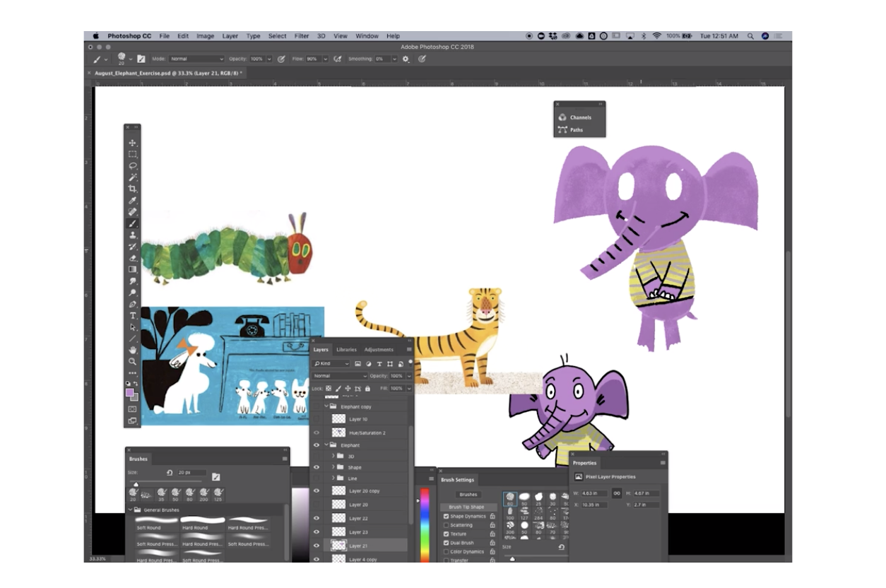Collapse the Elephant copy group
This screenshot has height=588, width=886.
(326, 407)
